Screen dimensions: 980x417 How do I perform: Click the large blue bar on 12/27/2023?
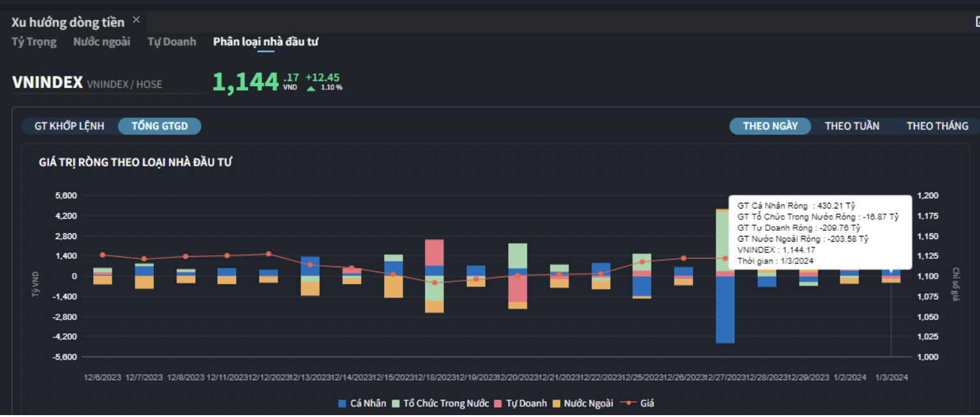725,309
